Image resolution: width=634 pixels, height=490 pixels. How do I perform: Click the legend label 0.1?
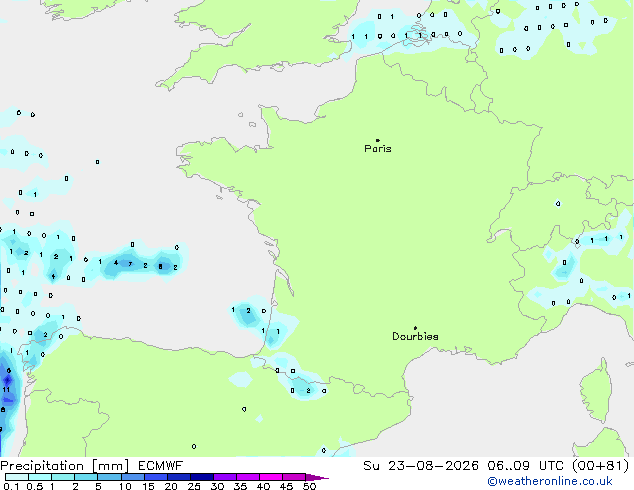(12, 486)
